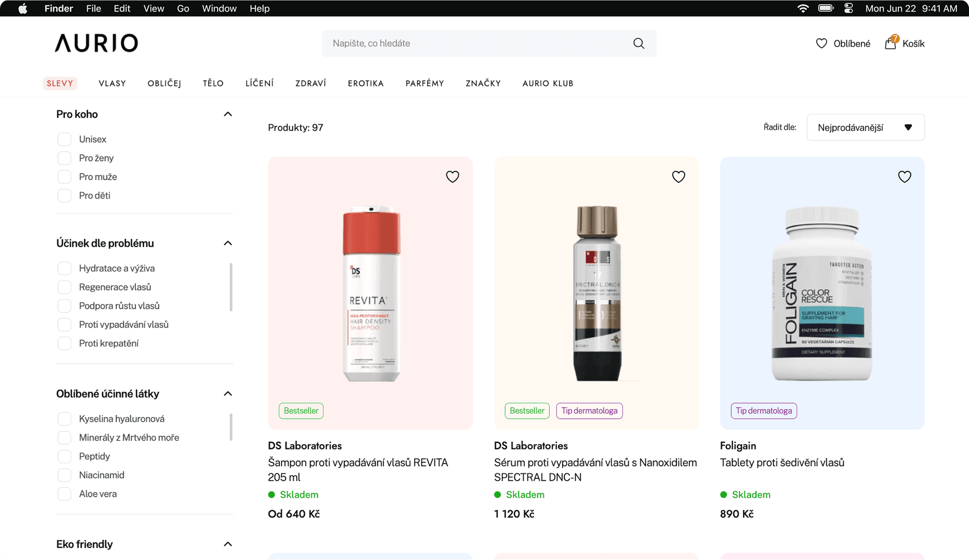The width and height of the screenshot is (969, 560).
Task: Open the SLEVY discounts link
Action: tap(60, 83)
